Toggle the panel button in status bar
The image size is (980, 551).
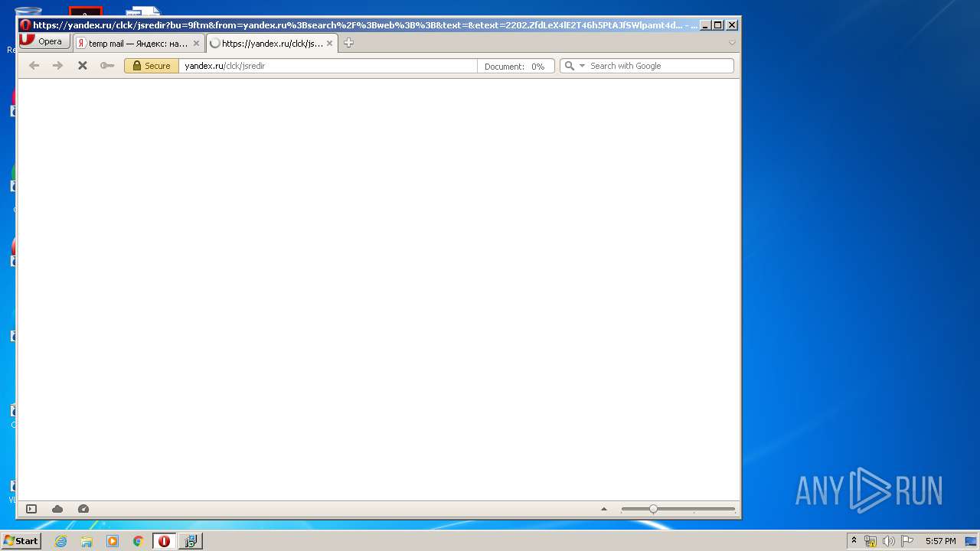pos(31,509)
